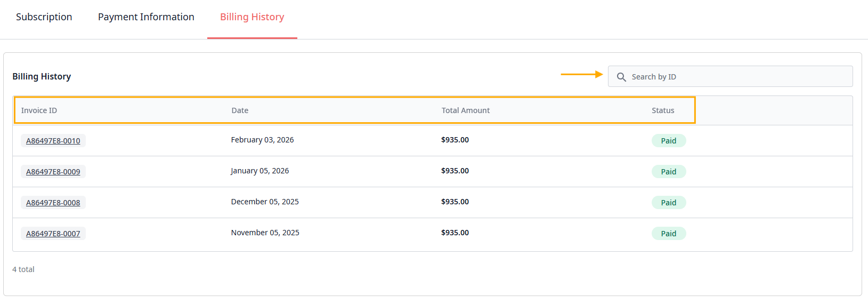Click $935.00 amount in November row
The image size is (868, 303).
point(455,233)
